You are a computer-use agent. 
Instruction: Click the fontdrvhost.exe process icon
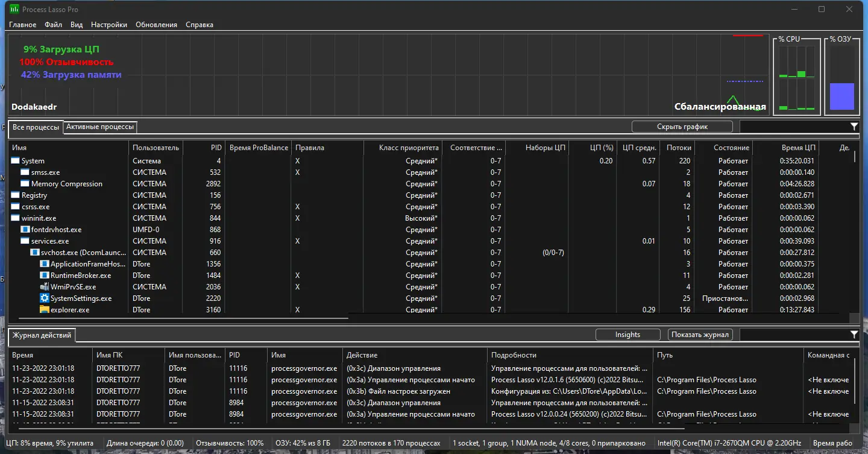point(25,230)
